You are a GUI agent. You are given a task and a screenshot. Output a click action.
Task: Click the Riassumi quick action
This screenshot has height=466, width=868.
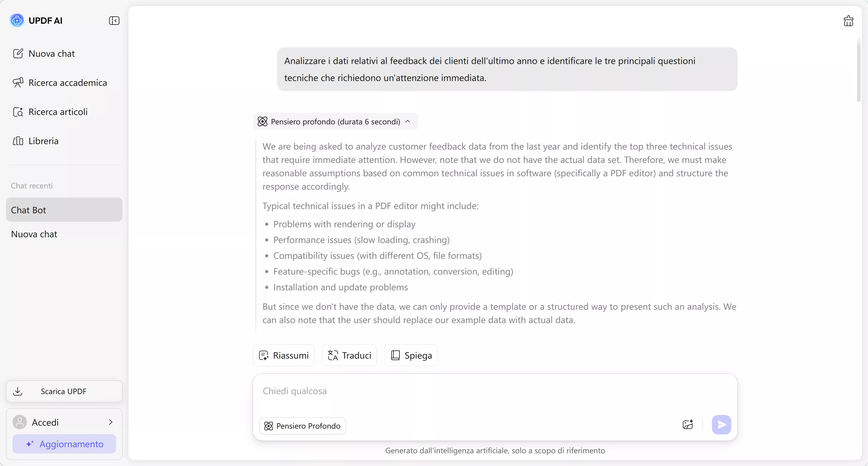tap(283, 355)
